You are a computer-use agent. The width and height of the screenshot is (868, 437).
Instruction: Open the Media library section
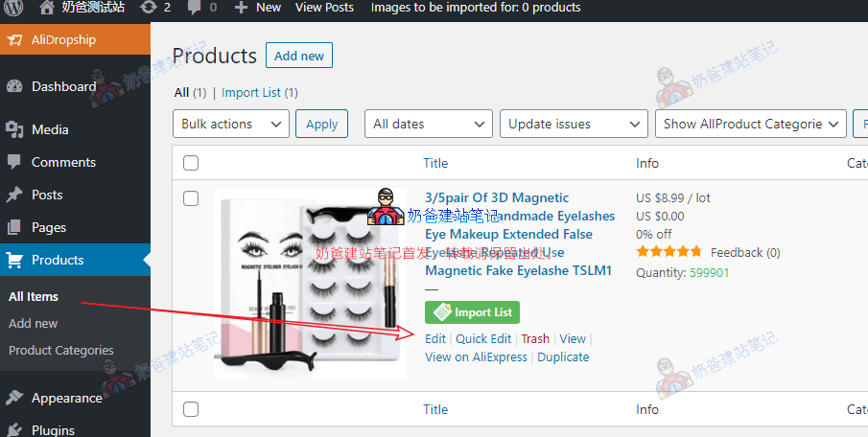coord(50,129)
